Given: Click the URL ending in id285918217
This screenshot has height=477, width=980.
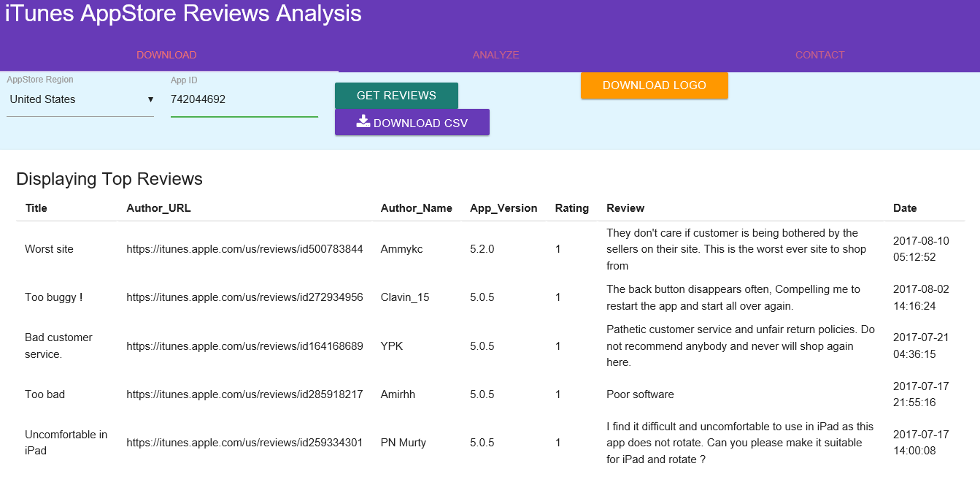Looking at the screenshot, I should (x=244, y=394).
